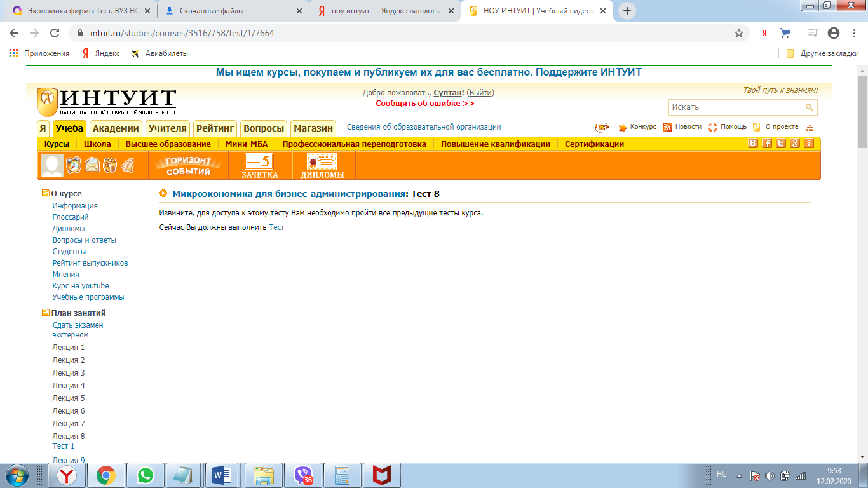Open the Рейтинг tab

pyautogui.click(x=216, y=128)
